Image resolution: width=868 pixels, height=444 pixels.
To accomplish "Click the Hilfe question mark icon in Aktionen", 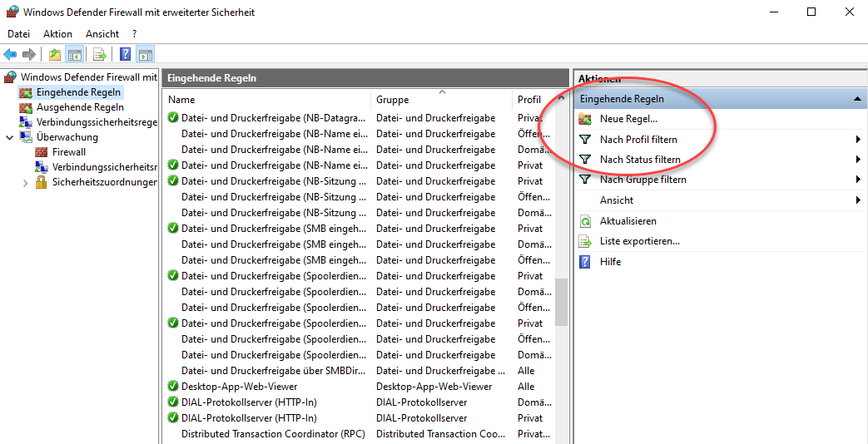I will coord(585,262).
